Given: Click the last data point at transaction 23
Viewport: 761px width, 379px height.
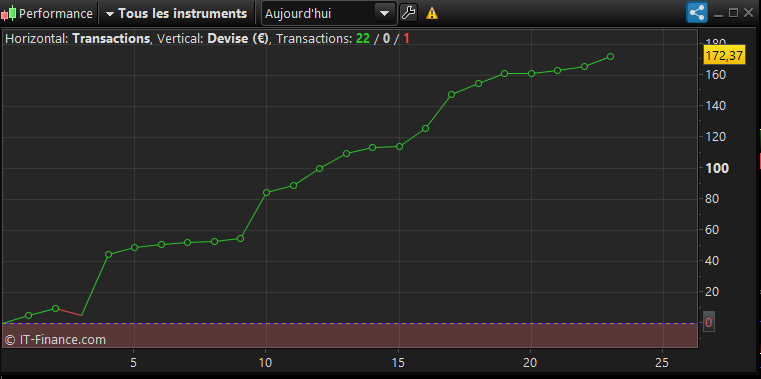Looking at the screenshot, I should pos(611,57).
